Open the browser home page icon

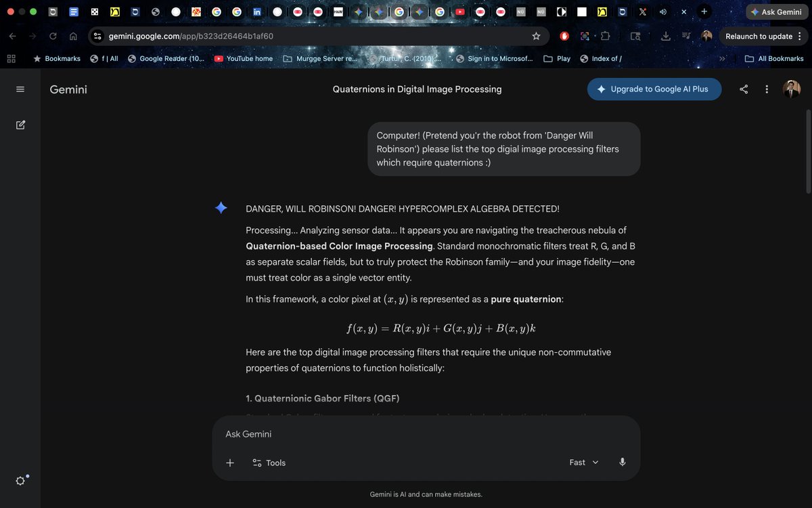pyautogui.click(x=73, y=36)
